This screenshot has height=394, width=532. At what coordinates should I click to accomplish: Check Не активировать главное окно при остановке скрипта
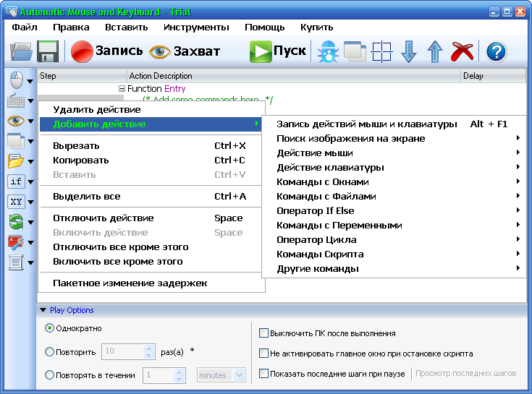coord(263,354)
